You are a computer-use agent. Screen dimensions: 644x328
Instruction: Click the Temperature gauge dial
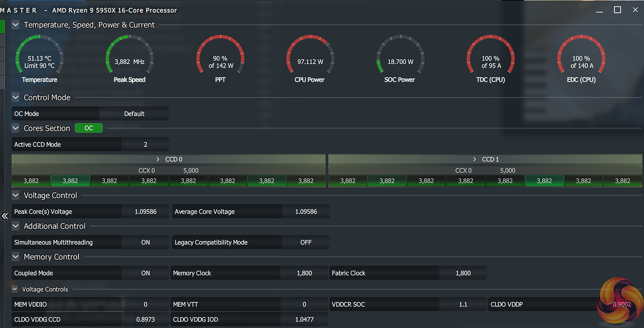[x=39, y=55]
